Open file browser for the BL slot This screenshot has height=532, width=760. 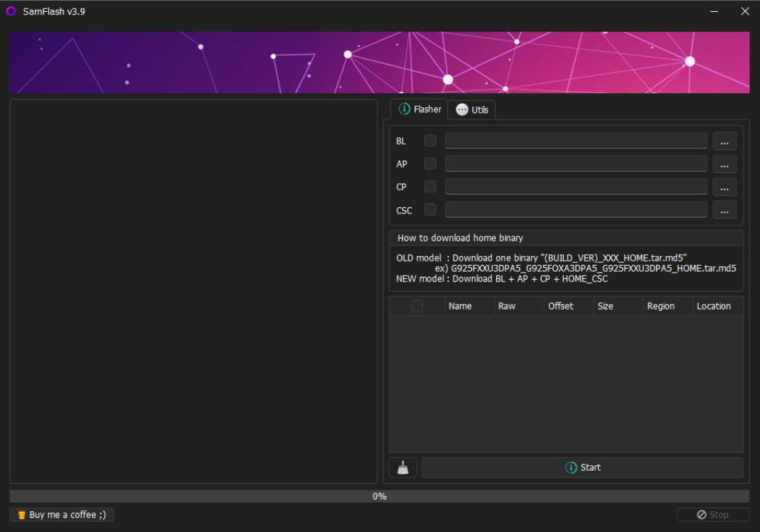click(725, 140)
